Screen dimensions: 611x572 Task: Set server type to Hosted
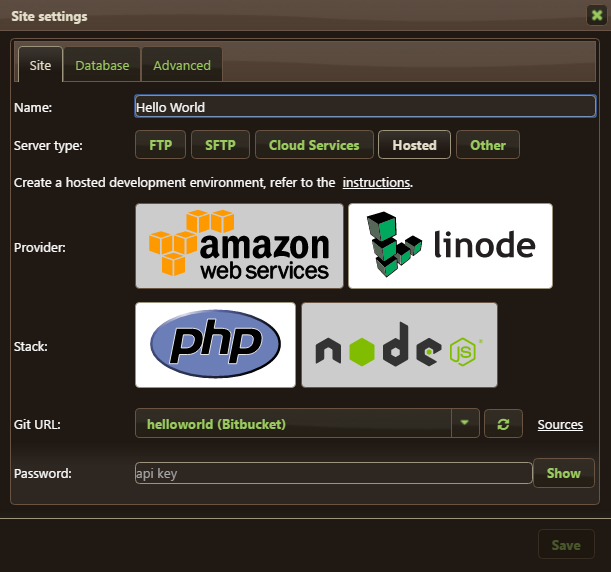pyautogui.click(x=414, y=145)
